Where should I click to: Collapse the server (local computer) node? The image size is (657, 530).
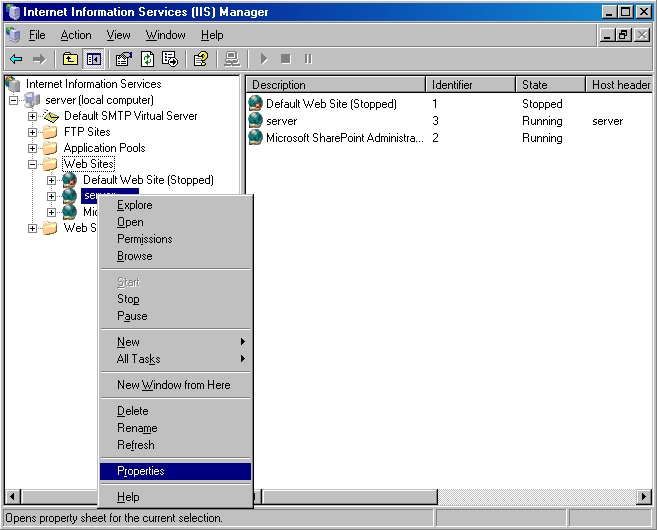point(13,100)
